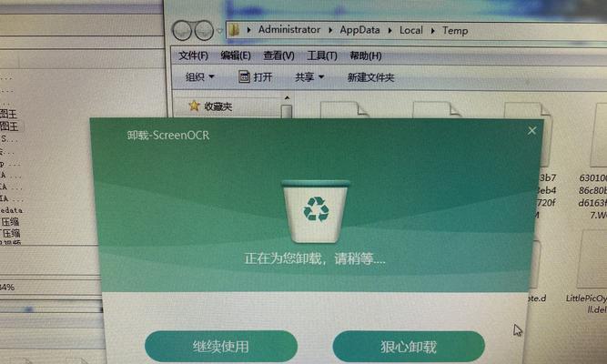Click the Explorer back navigation button
The height and width of the screenshot is (364, 607).
coord(182,30)
